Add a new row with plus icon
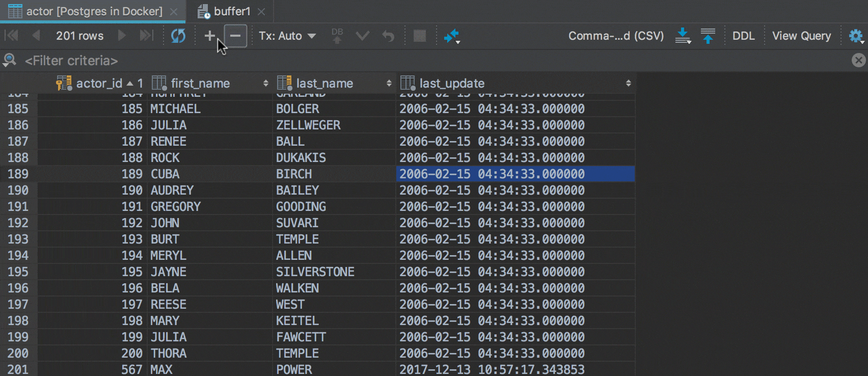The image size is (868, 376). [x=209, y=36]
